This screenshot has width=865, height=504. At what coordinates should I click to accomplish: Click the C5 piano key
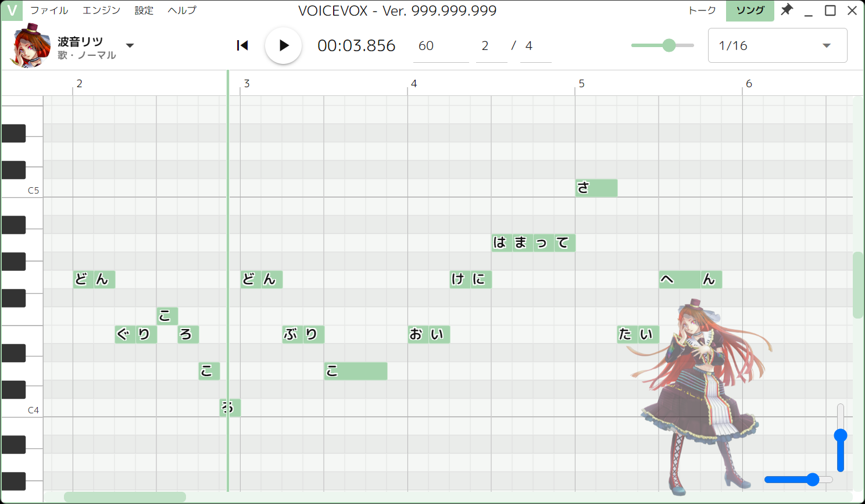tap(22, 188)
